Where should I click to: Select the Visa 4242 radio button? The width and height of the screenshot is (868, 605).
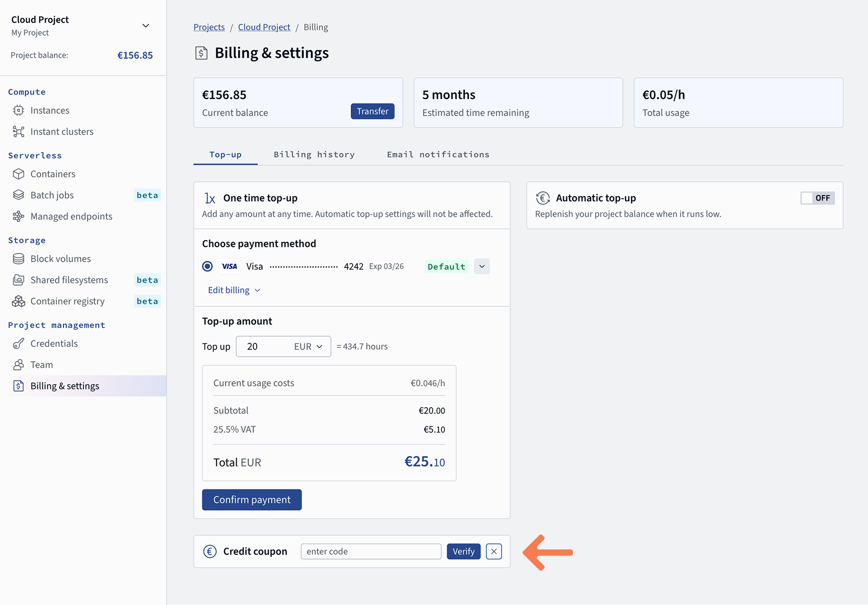(x=207, y=266)
